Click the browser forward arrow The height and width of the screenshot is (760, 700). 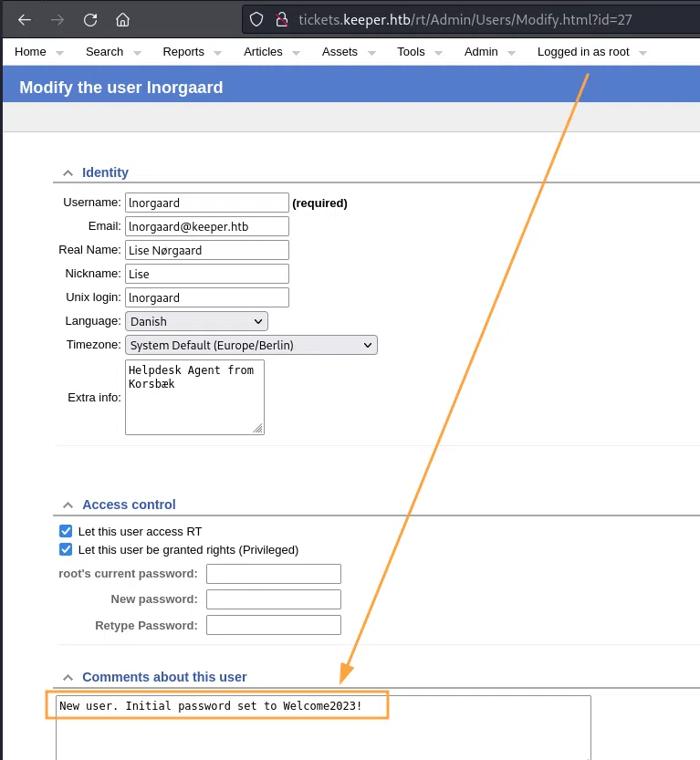(x=57, y=19)
